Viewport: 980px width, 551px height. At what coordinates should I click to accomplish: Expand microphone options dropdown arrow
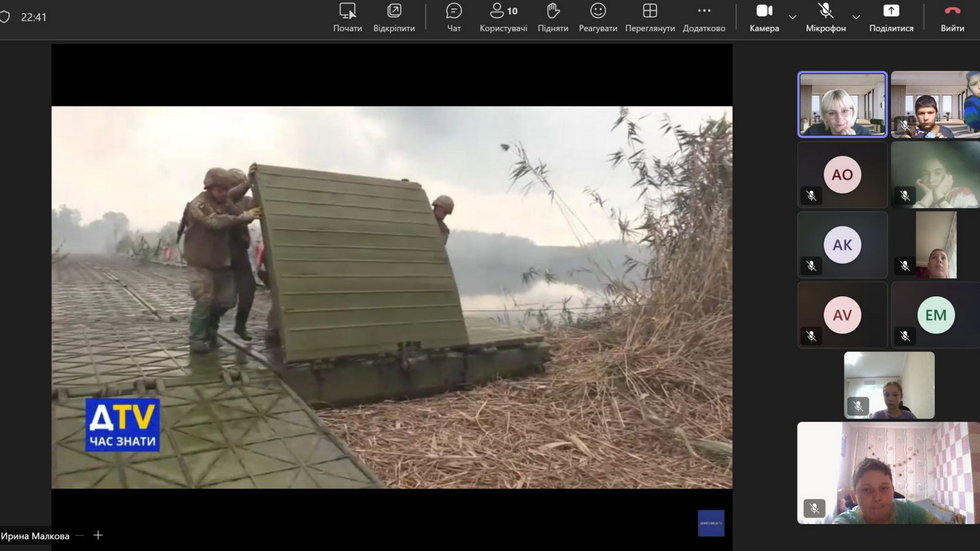tap(856, 17)
